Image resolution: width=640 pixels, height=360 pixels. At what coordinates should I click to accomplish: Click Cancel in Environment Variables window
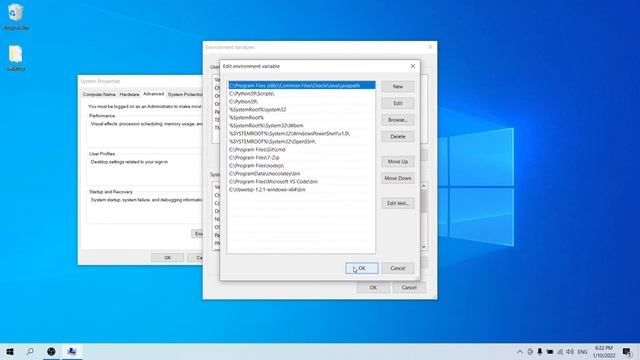click(409, 288)
